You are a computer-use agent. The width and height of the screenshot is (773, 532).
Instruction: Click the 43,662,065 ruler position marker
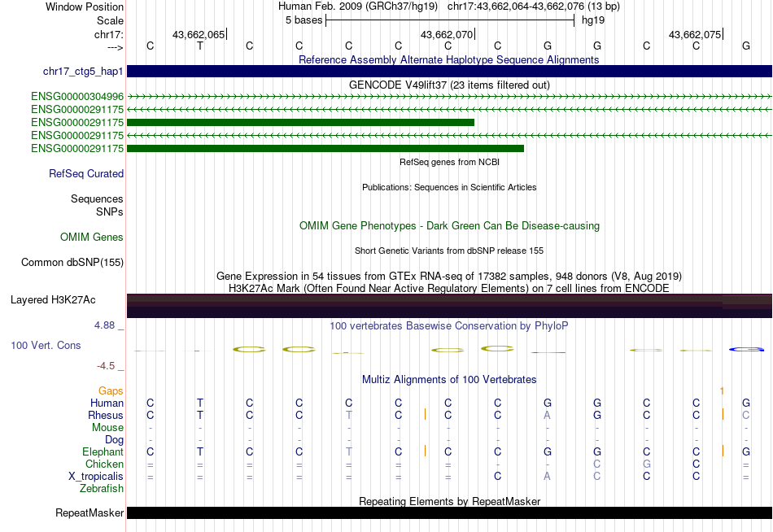pyautogui.click(x=199, y=34)
